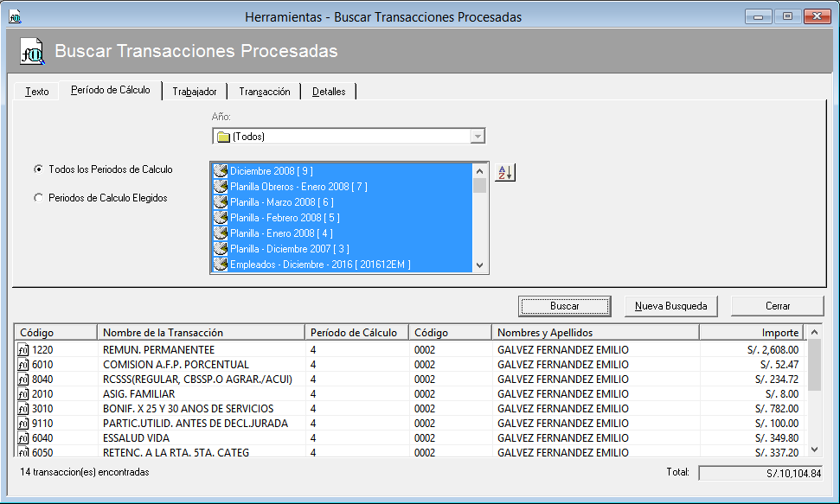Click the A-Z sort order icon
The height and width of the screenshot is (504, 840).
504,172
